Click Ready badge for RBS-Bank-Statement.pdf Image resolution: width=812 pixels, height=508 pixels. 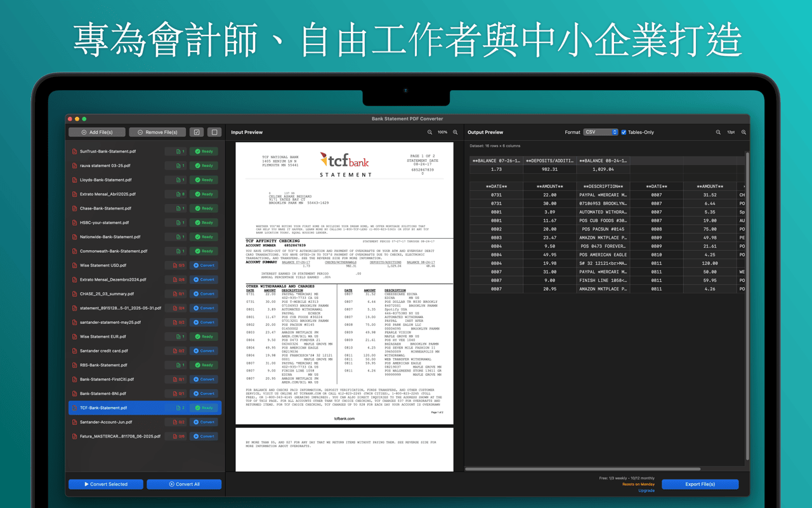tap(204, 365)
